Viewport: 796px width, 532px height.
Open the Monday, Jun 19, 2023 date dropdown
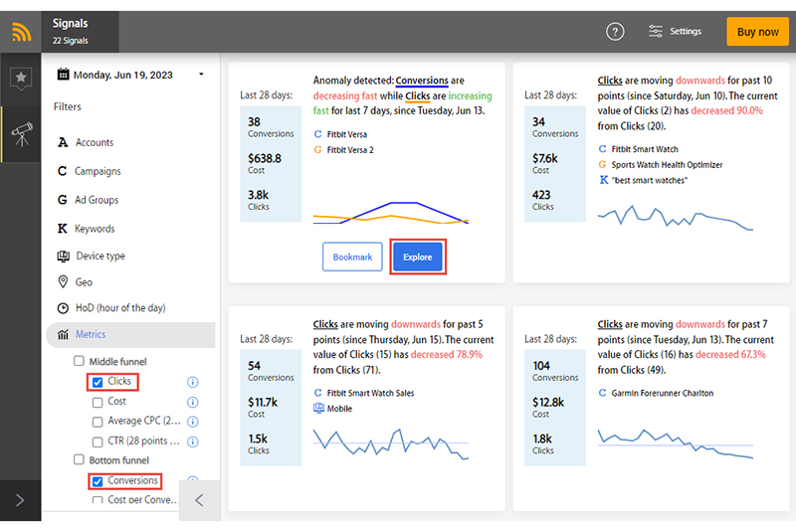(130, 75)
